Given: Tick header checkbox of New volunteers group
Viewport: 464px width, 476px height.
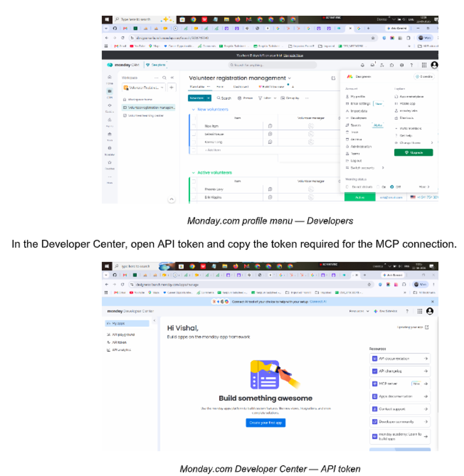Looking at the screenshot, I should 194,118.
